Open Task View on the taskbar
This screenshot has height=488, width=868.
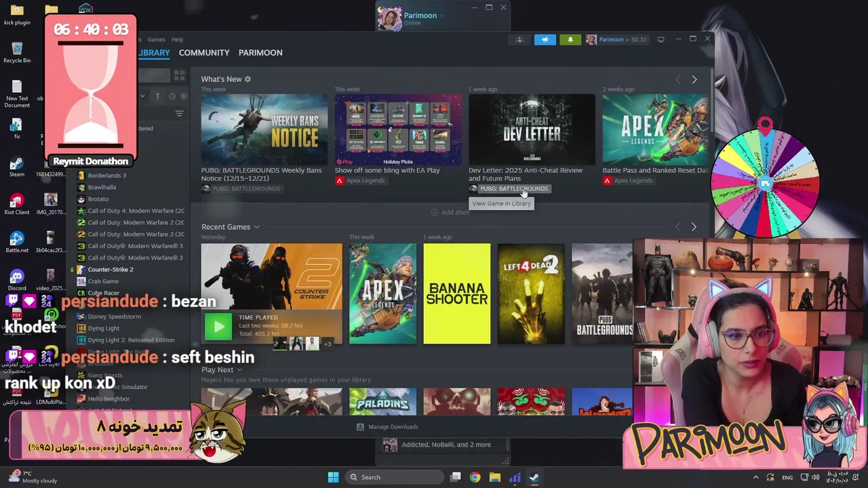click(456, 477)
